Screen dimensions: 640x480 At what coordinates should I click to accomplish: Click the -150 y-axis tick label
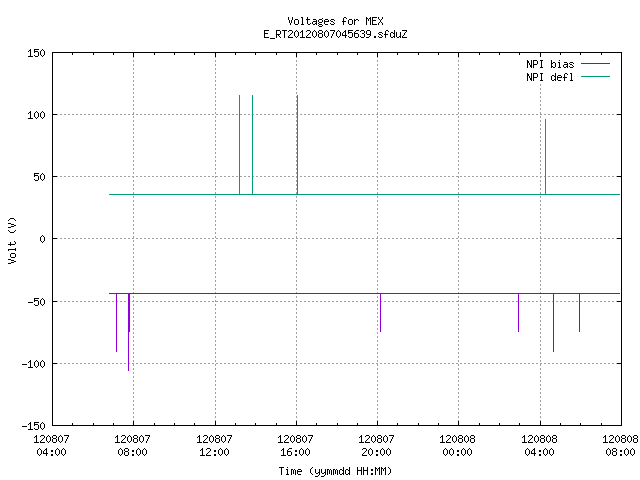33,426
